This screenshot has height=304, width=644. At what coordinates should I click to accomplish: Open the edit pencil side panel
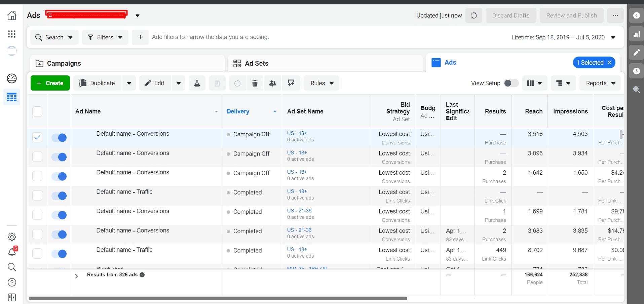636,53
